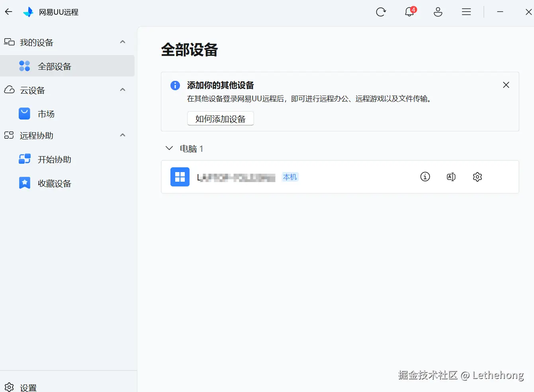Close the 网易UU远程 window
This screenshot has height=392, width=534.
528,12
